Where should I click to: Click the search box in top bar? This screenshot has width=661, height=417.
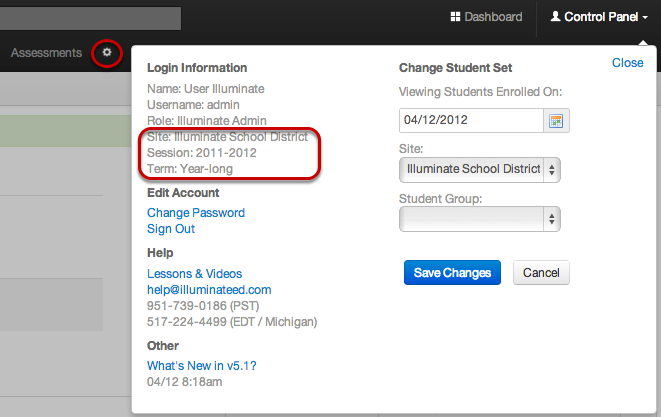[90, 18]
